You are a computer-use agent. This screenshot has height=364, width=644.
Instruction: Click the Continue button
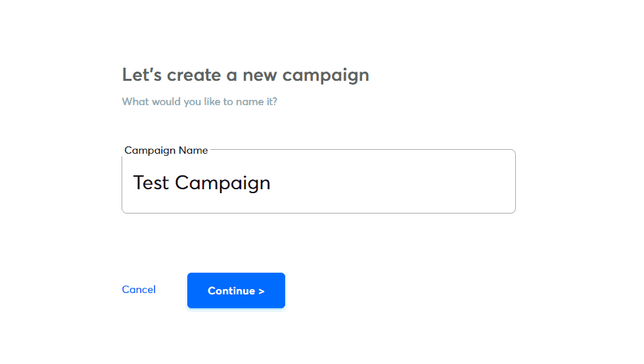[x=236, y=290]
